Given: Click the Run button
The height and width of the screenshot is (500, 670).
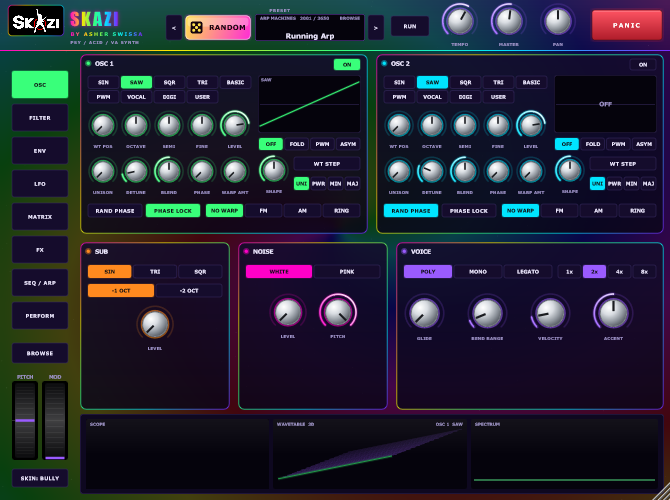Looking at the screenshot, I should pyautogui.click(x=410, y=26).
